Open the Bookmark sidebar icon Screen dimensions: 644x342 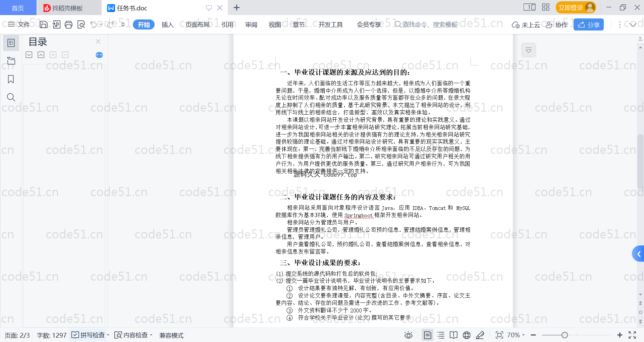pos(11,79)
